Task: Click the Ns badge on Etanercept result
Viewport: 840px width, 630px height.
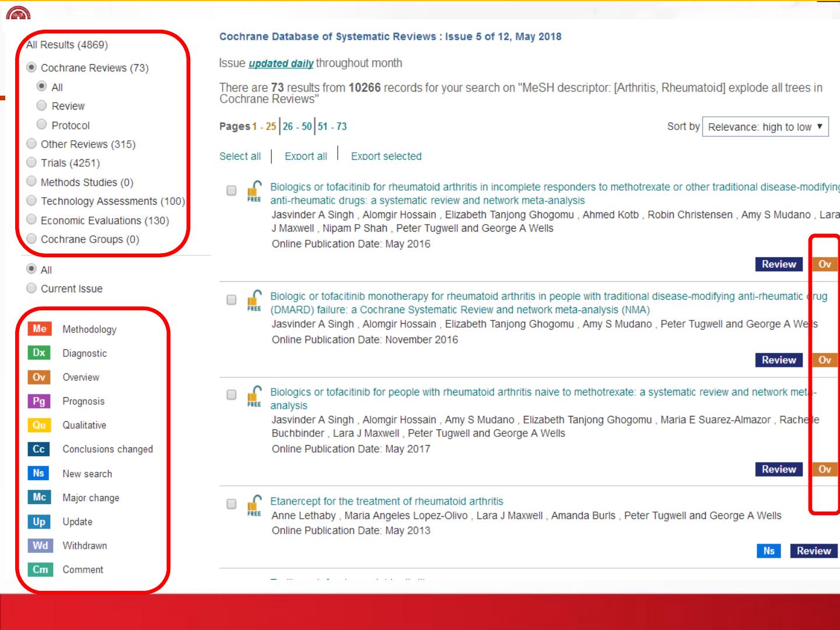Action: 768,551
